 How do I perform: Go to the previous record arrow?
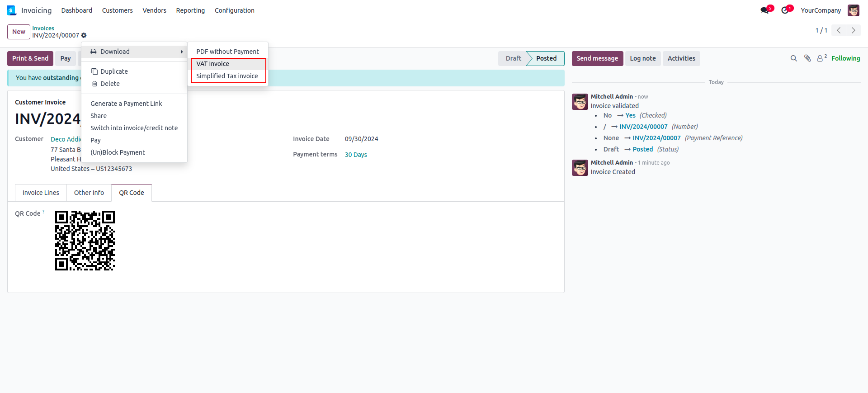tap(839, 30)
